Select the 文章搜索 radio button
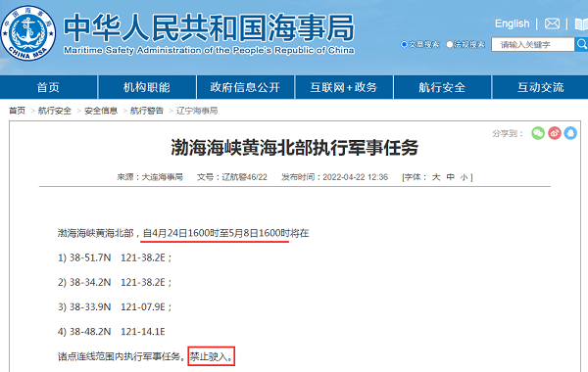Image resolution: width=588 pixels, height=372 pixels. 404,45
